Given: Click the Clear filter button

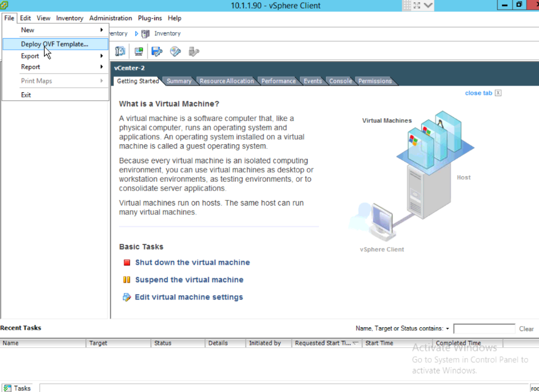Looking at the screenshot, I should [x=526, y=329].
